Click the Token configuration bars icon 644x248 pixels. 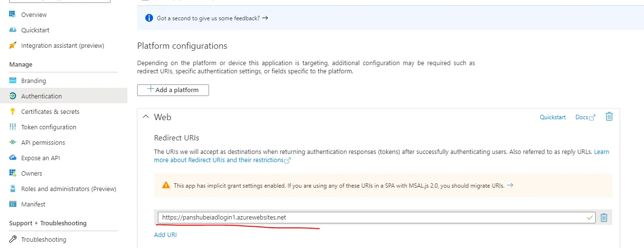click(x=13, y=127)
